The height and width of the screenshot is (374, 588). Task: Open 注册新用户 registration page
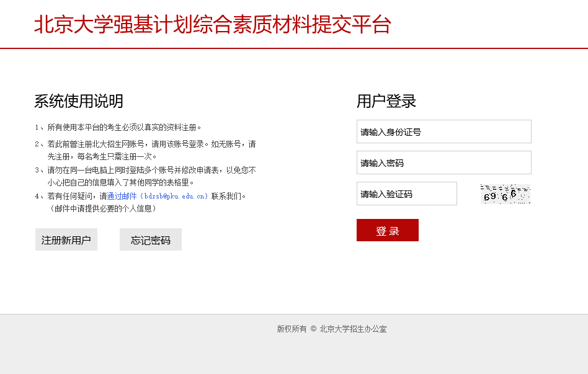[x=66, y=239]
